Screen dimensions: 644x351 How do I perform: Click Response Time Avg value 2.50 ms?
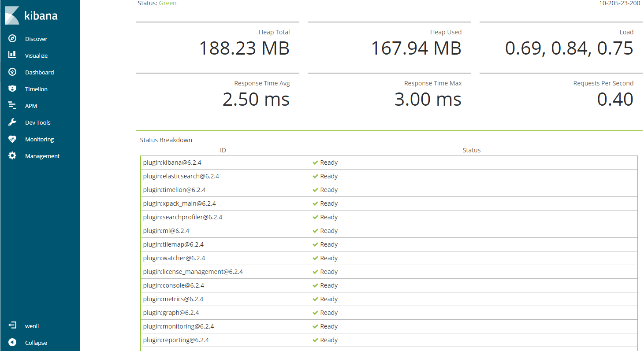point(256,99)
